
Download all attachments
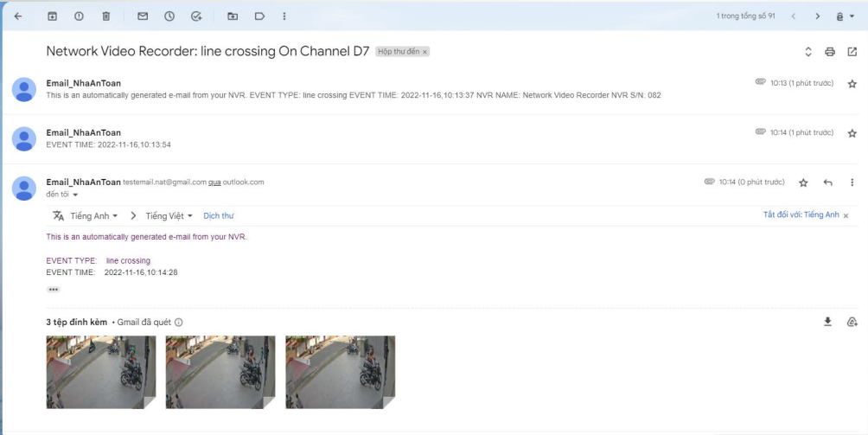point(827,322)
